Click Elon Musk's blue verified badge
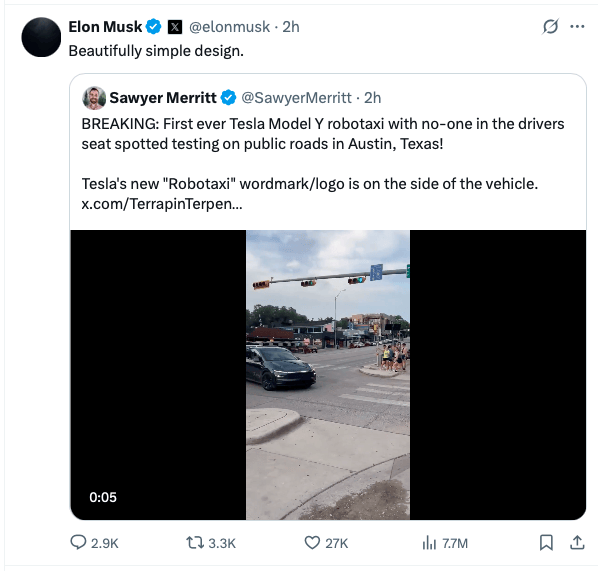This screenshot has height=571, width=598. coord(154,27)
